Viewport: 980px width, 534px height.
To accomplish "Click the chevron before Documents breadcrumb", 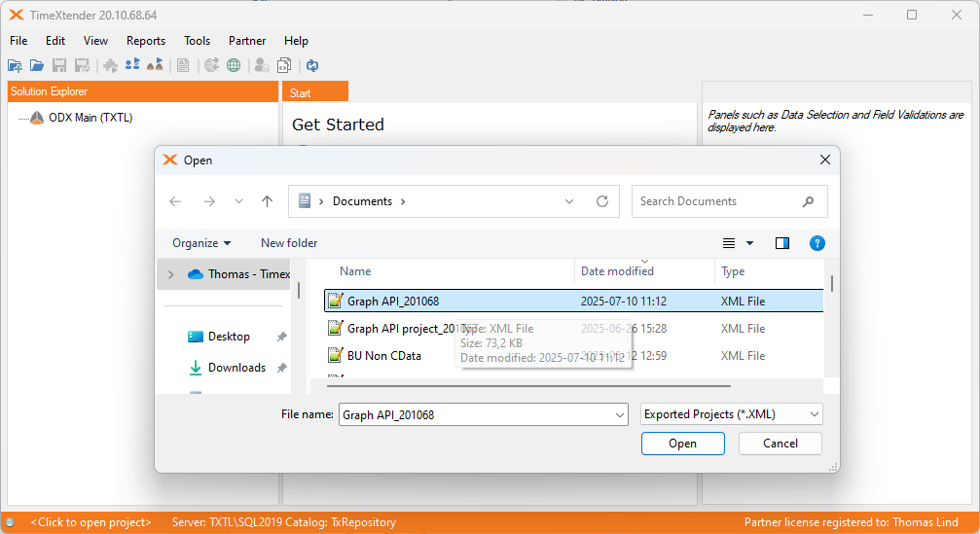I will (x=321, y=201).
